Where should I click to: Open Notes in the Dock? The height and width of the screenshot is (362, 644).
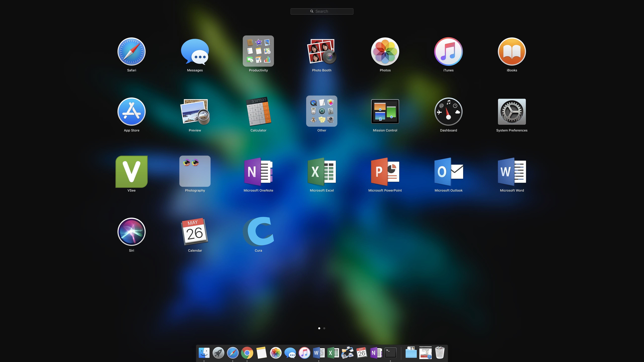(261, 353)
